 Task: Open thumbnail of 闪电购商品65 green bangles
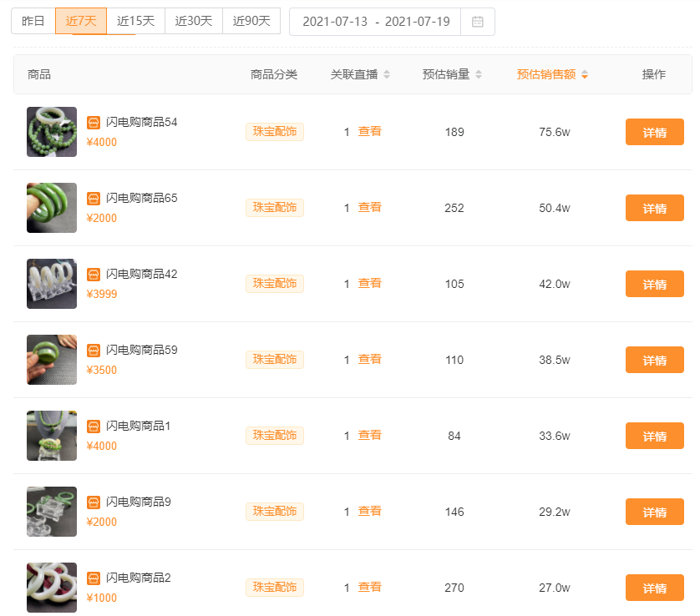[x=52, y=208]
